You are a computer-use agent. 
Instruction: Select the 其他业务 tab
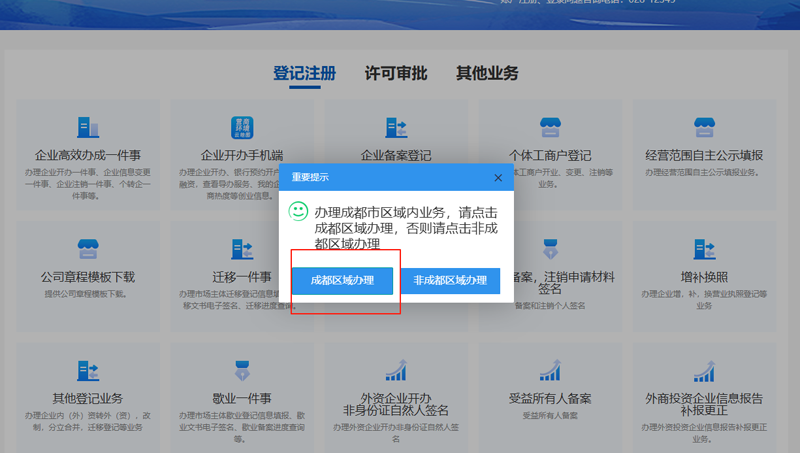point(487,73)
